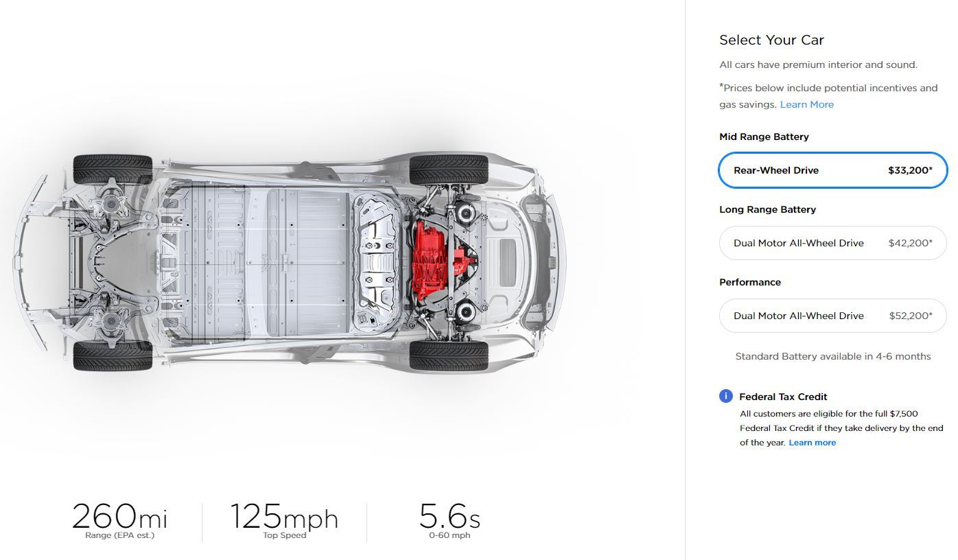This screenshot has width=958, height=560.
Task: Click the Federal Tax Credit heading
Action: point(783,397)
